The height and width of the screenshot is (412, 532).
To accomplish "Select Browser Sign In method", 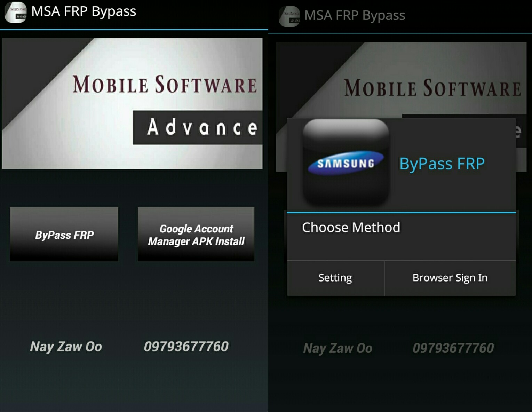I will tap(450, 278).
